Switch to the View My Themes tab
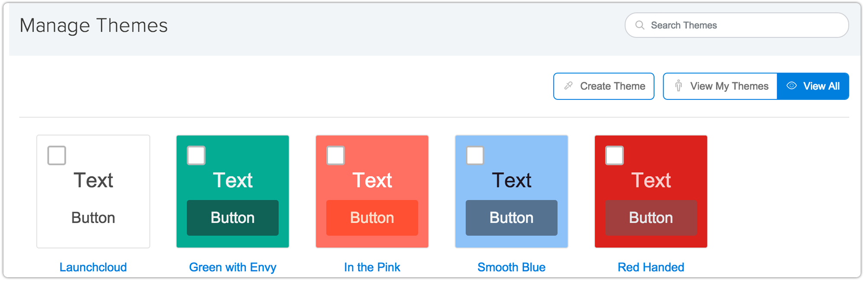This screenshot has width=868, height=282. 720,86
